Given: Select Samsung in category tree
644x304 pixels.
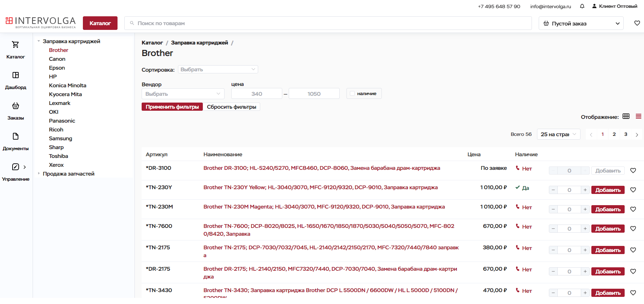Looking at the screenshot, I should click(x=60, y=138).
